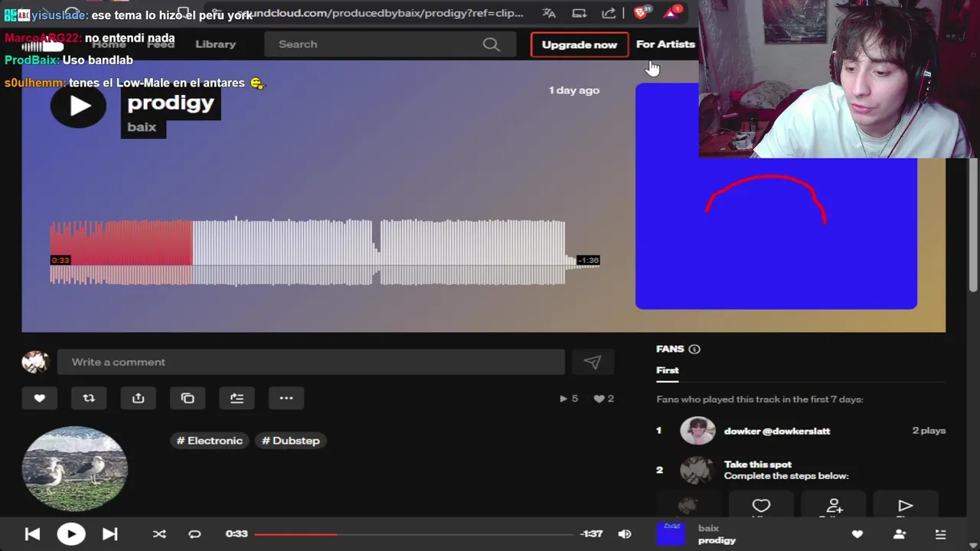The image size is (980, 551).
Task: Click the 5 plays count stat
Action: [x=569, y=399]
